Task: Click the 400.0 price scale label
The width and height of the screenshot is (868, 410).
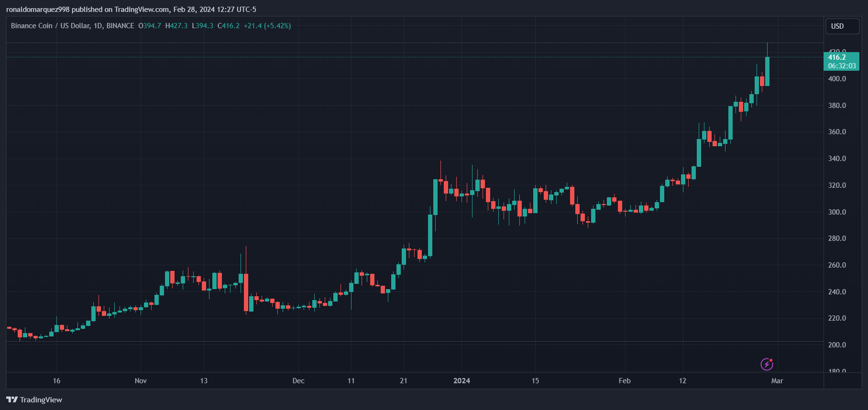Action: click(837, 79)
